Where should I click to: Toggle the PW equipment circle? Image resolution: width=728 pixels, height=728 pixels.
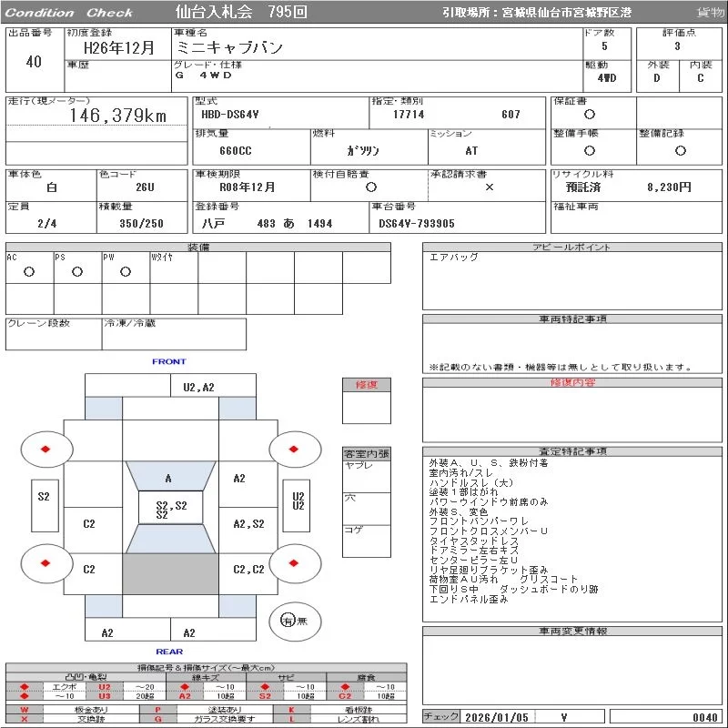(x=125, y=272)
